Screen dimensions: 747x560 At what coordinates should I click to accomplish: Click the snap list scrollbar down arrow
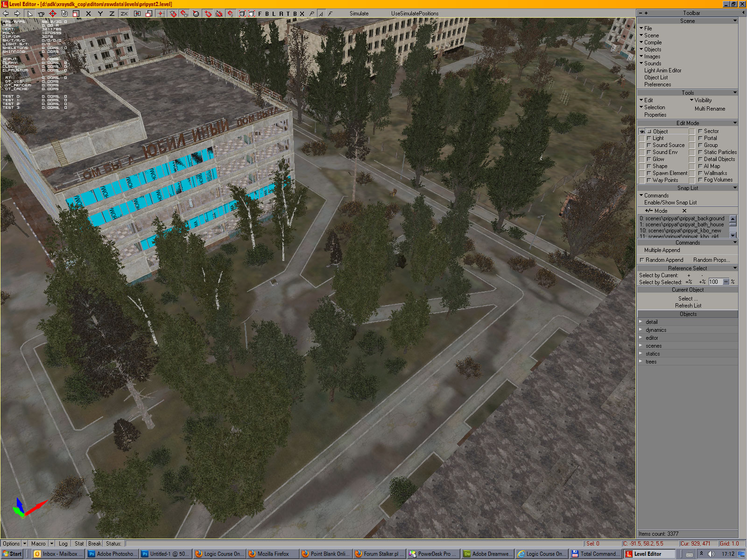(733, 236)
